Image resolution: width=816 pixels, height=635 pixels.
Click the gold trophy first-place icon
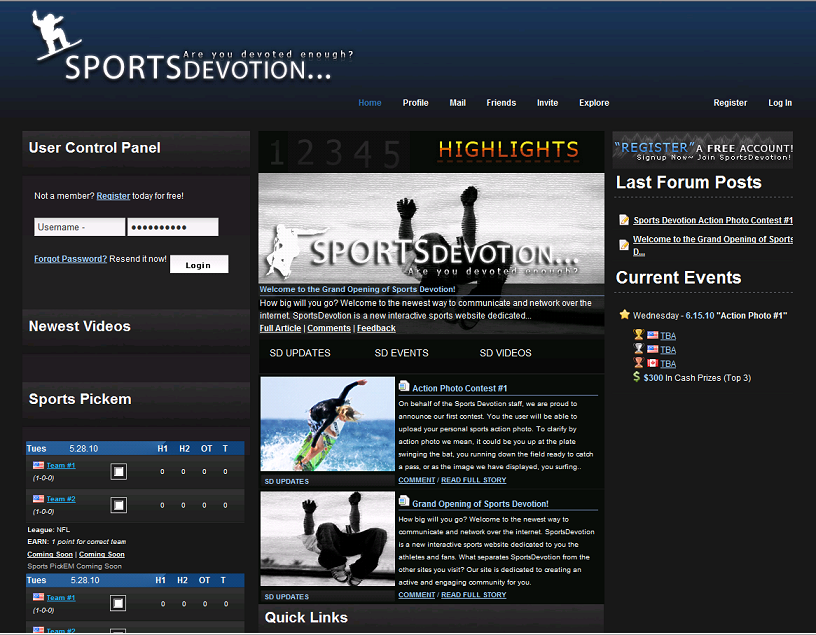[638, 335]
